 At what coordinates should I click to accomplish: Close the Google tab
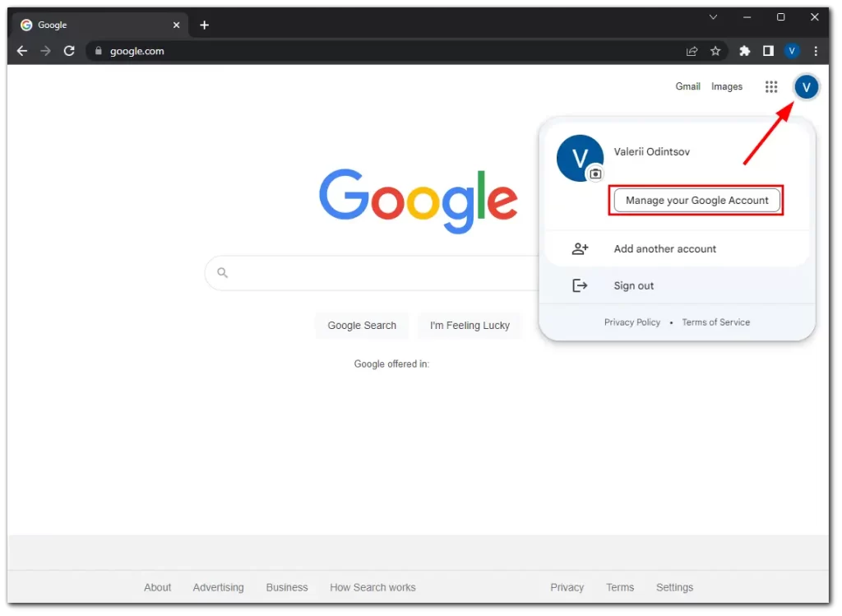click(177, 25)
